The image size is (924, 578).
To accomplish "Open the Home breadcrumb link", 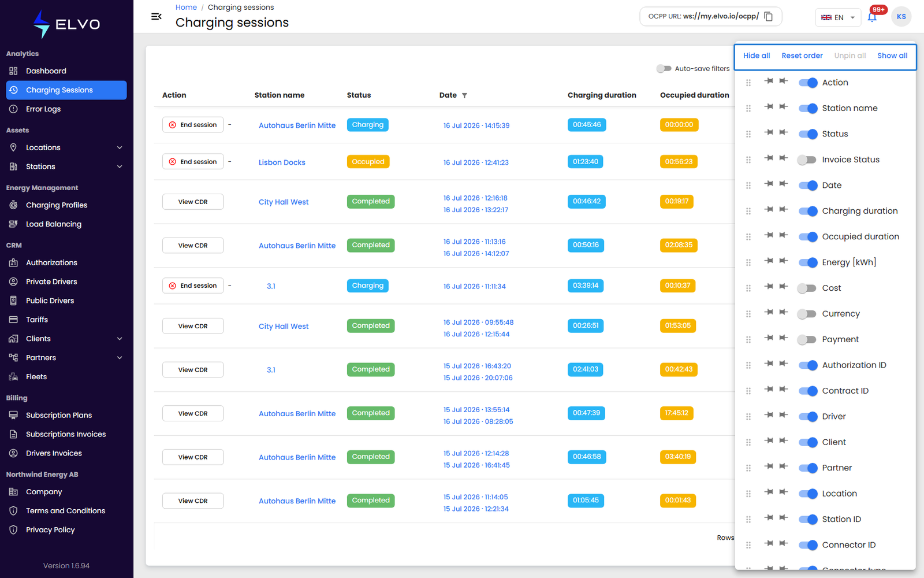I will pos(186,8).
